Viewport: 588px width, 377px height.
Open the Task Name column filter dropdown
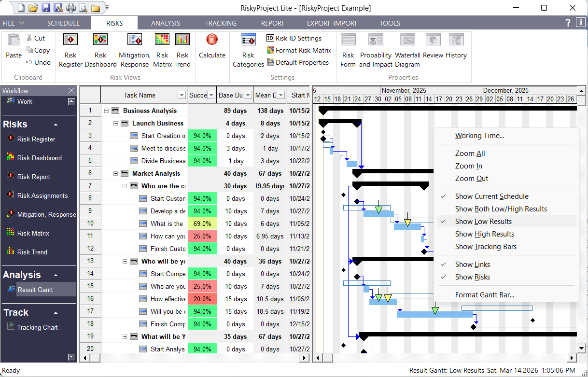[182, 95]
